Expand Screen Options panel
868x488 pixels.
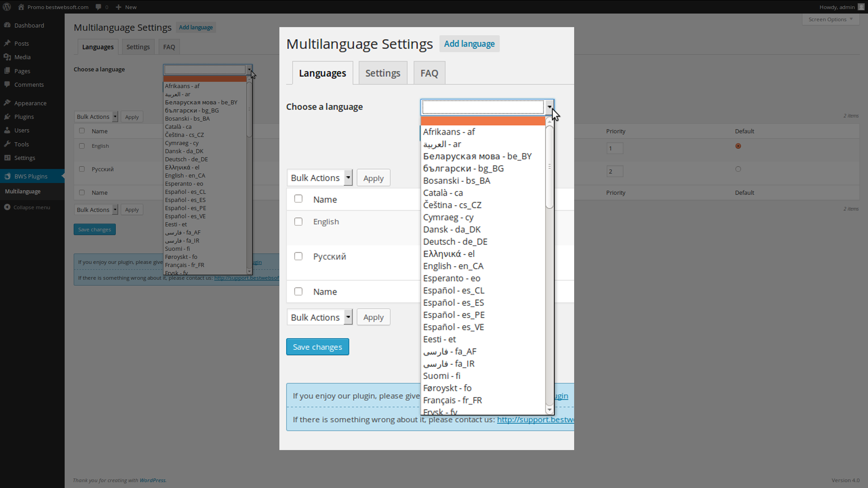tap(830, 19)
